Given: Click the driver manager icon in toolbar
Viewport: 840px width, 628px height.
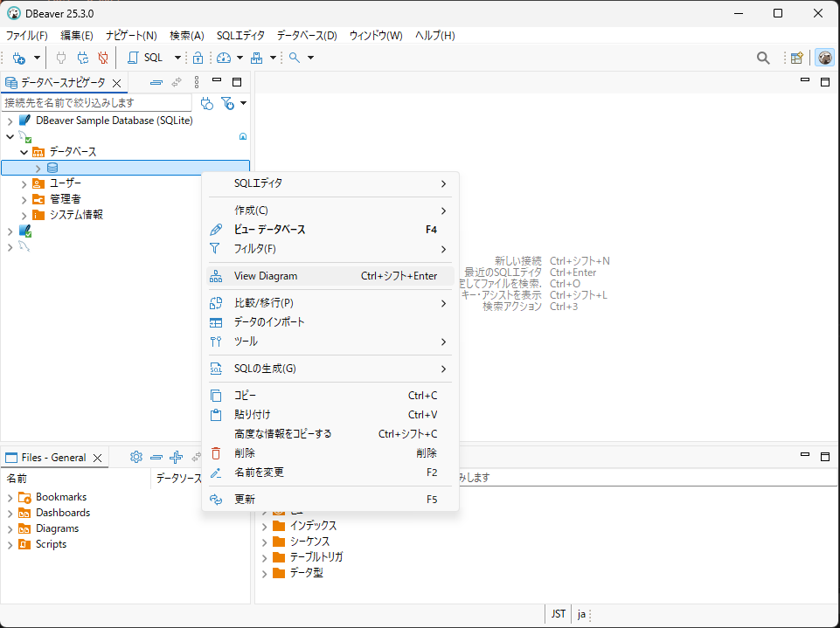Looking at the screenshot, I should pos(257,58).
